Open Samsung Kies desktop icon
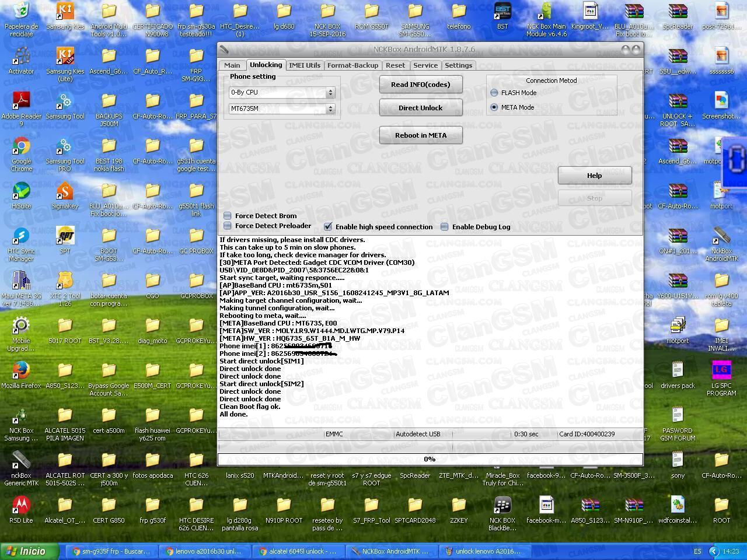This screenshot has height=560, width=747. click(65, 16)
